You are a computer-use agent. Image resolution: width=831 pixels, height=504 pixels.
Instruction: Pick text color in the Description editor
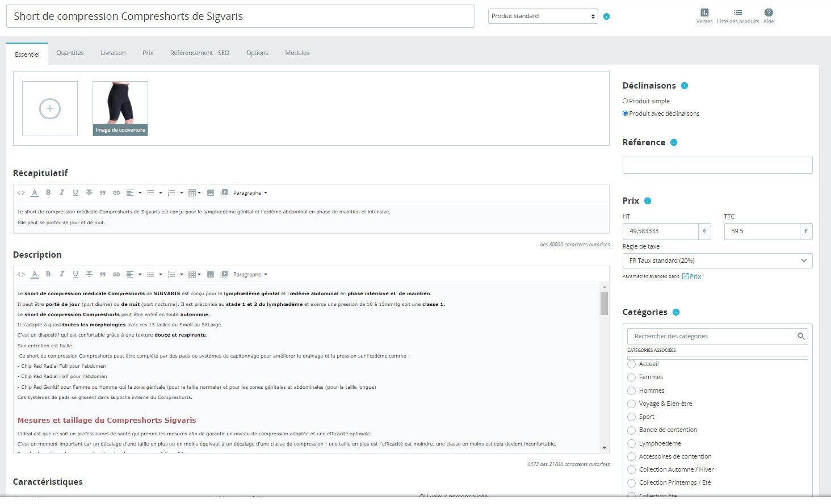click(35, 274)
